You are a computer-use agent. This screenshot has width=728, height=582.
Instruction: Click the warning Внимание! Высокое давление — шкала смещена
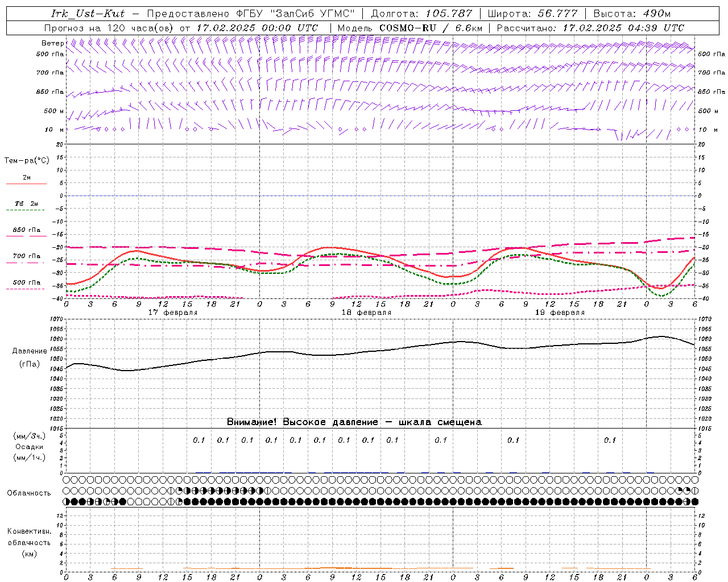click(354, 422)
